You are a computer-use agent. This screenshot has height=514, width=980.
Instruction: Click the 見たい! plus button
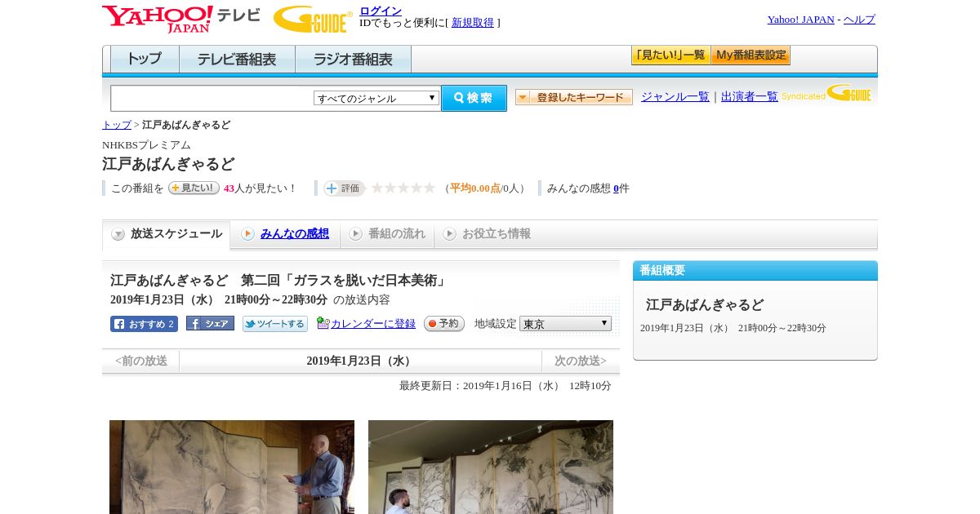click(x=194, y=188)
